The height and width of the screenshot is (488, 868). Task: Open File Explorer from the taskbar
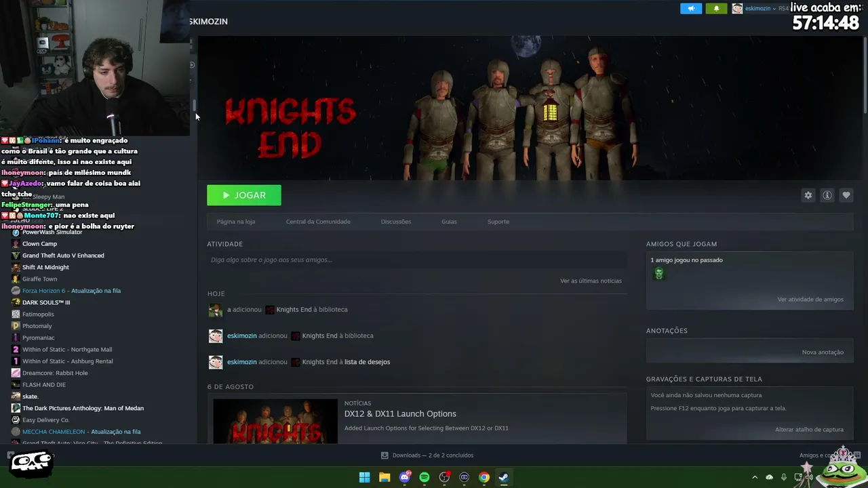tap(384, 477)
